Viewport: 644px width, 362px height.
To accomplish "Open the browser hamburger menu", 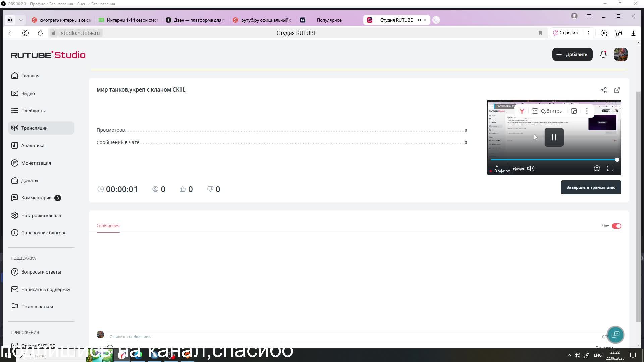I will (x=589, y=16).
